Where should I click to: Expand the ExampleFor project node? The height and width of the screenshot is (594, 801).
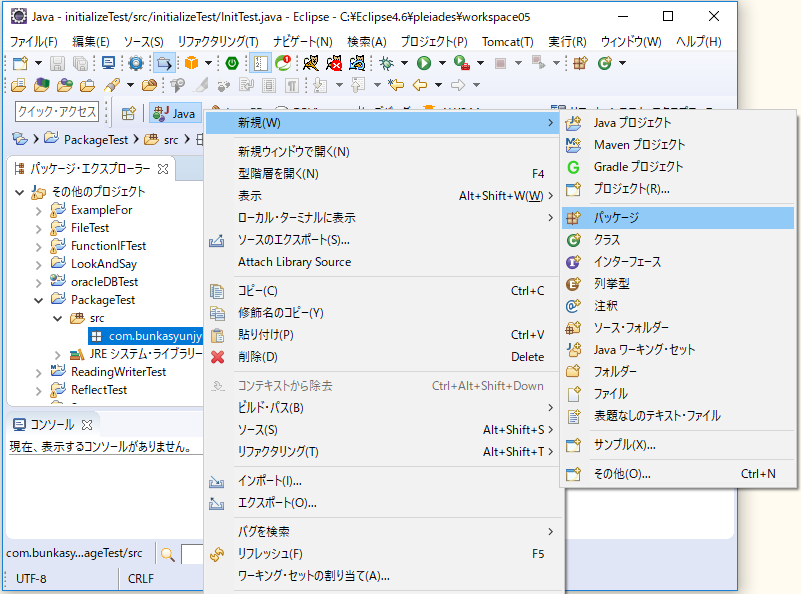(38, 210)
